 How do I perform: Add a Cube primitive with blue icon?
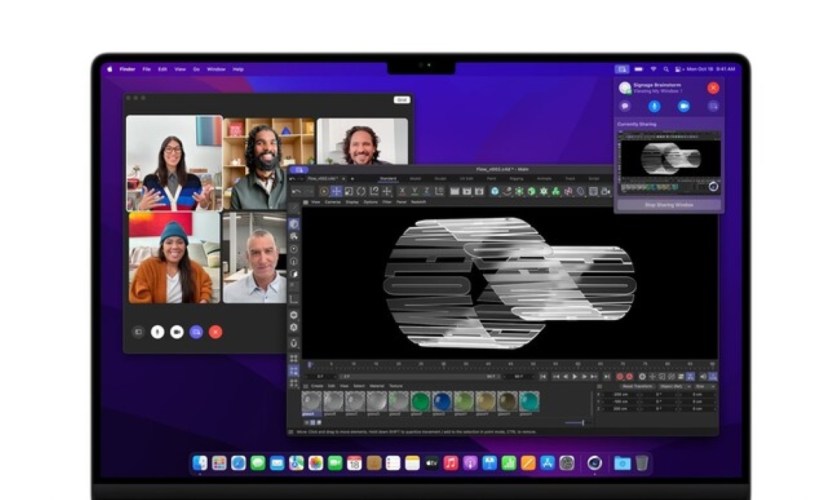494,191
